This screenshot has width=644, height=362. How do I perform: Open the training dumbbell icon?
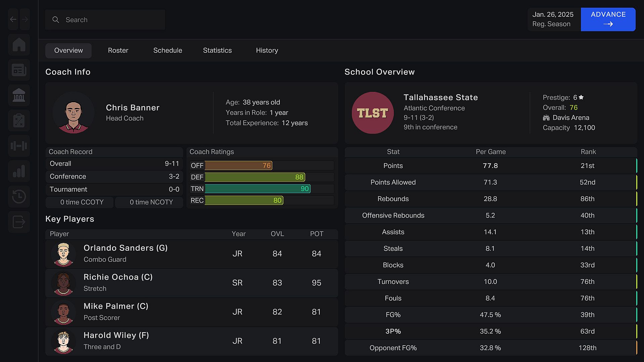click(19, 146)
